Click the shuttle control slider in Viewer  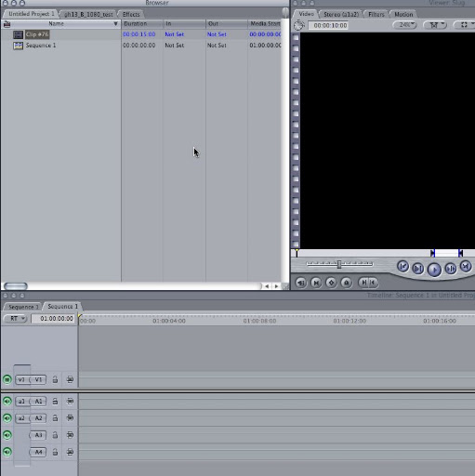(339, 264)
